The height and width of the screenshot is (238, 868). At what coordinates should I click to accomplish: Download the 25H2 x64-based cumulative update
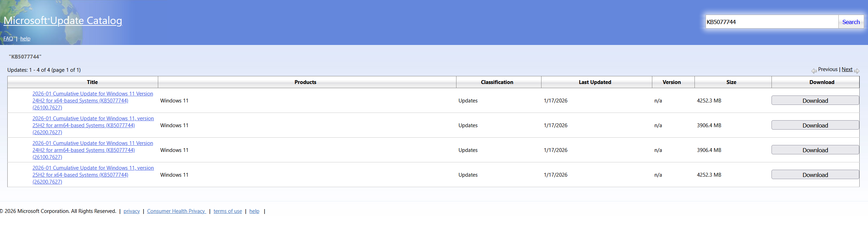click(815, 175)
